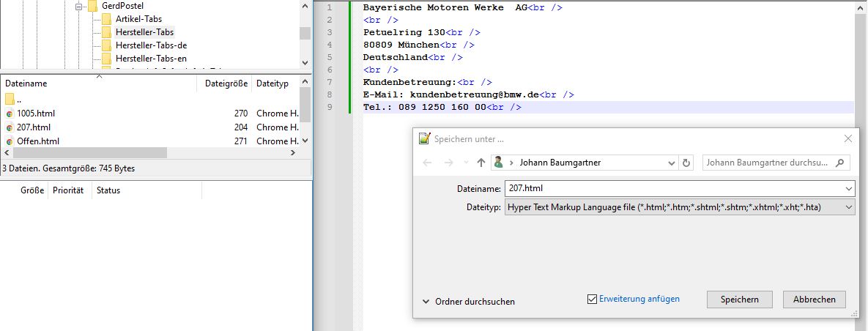Collapse the GerdPostel tree node
868x331 pixels.
[78, 7]
